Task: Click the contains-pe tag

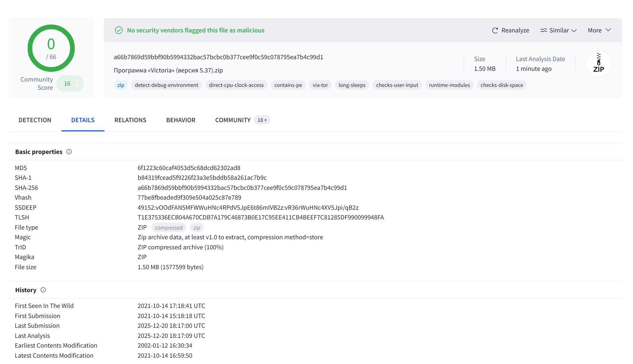Action: pyautogui.click(x=288, y=85)
